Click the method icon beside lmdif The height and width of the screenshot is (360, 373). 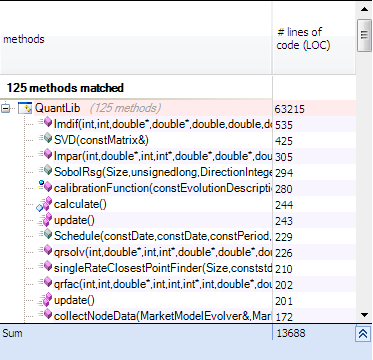(x=45, y=123)
